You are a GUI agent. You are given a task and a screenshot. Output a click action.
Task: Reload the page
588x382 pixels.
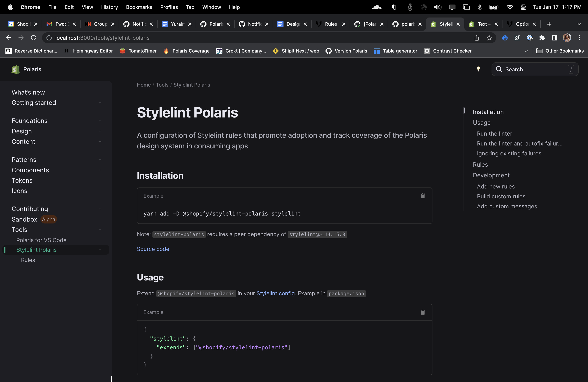[x=34, y=38]
